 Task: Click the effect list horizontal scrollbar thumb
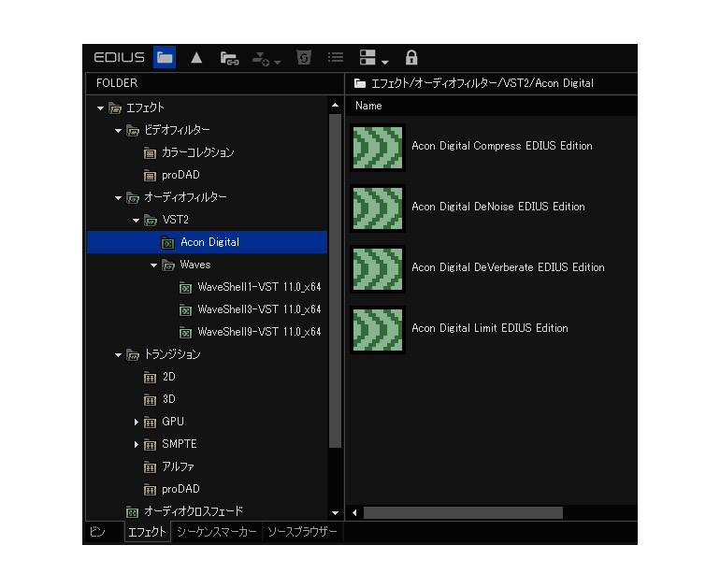click(x=463, y=512)
